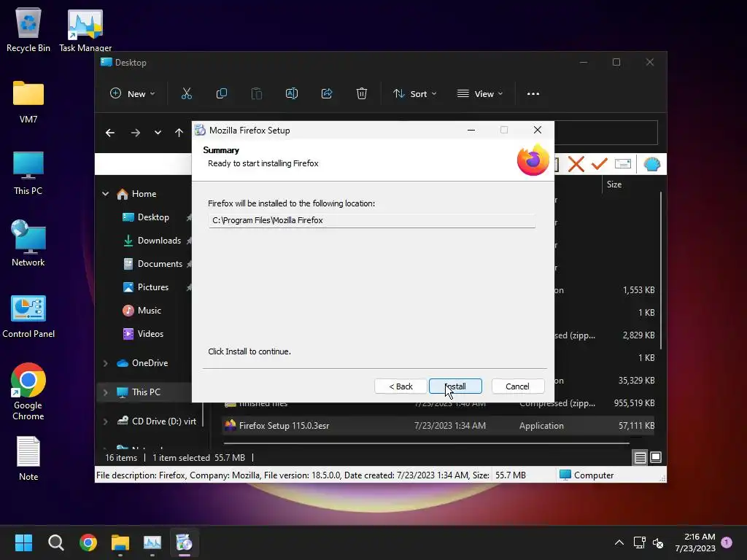
Task: Click the vertical scrollbar in file list
Action: click(x=661, y=270)
